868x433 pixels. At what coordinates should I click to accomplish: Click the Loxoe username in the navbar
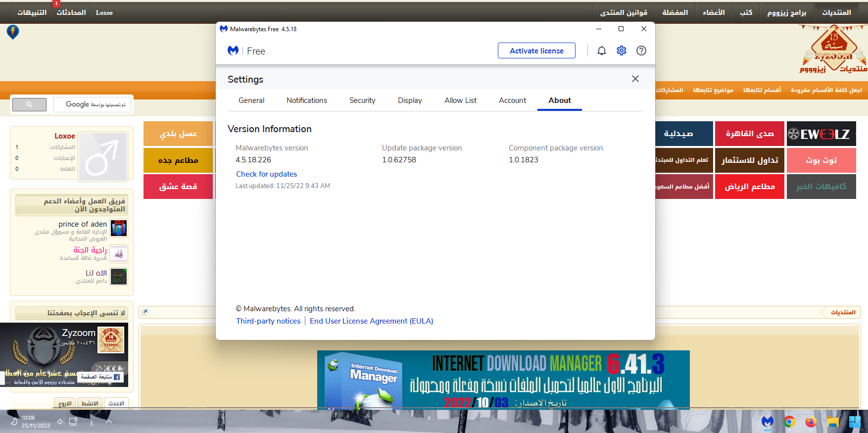pyautogui.click(x=104, y=13)
